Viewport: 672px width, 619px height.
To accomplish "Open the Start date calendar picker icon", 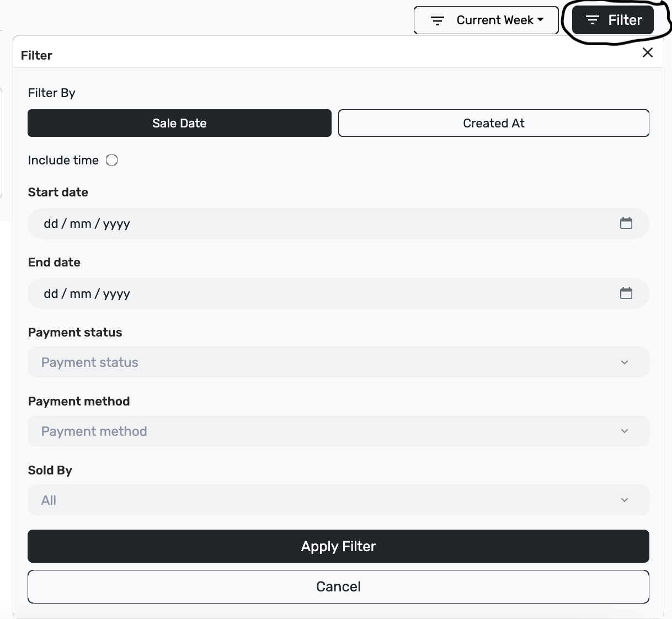I will 626,223.
